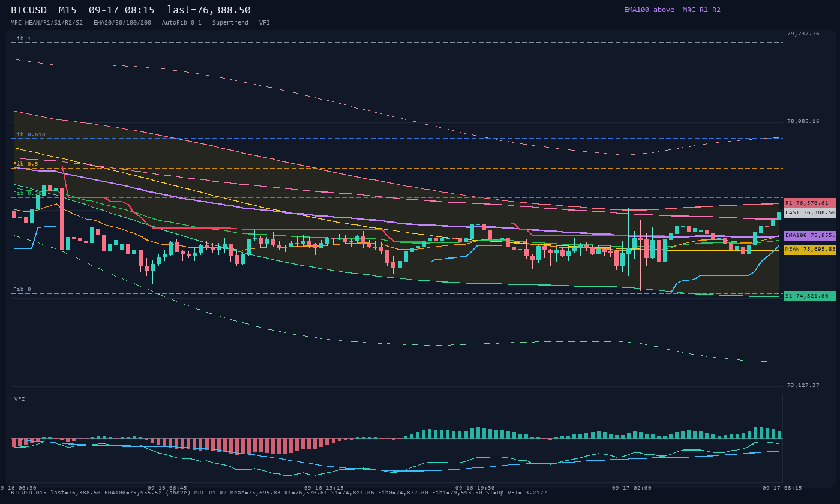The width and height of the screenshot is (840, 504).
Task: Select the green S1 74,821.06 price tag
Action: click(x=809, y=296)
